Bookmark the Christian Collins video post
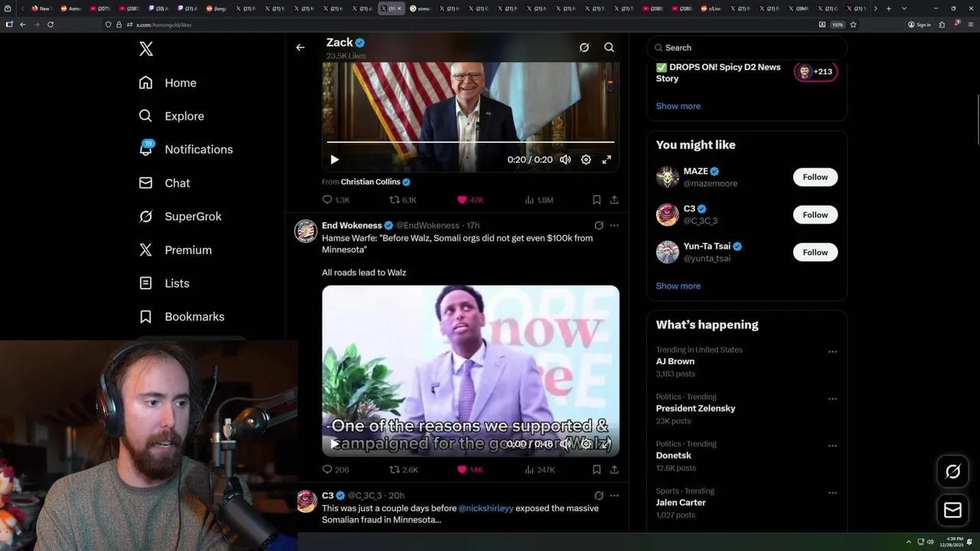Screen dimensions: 980x551 coord(596,200)
